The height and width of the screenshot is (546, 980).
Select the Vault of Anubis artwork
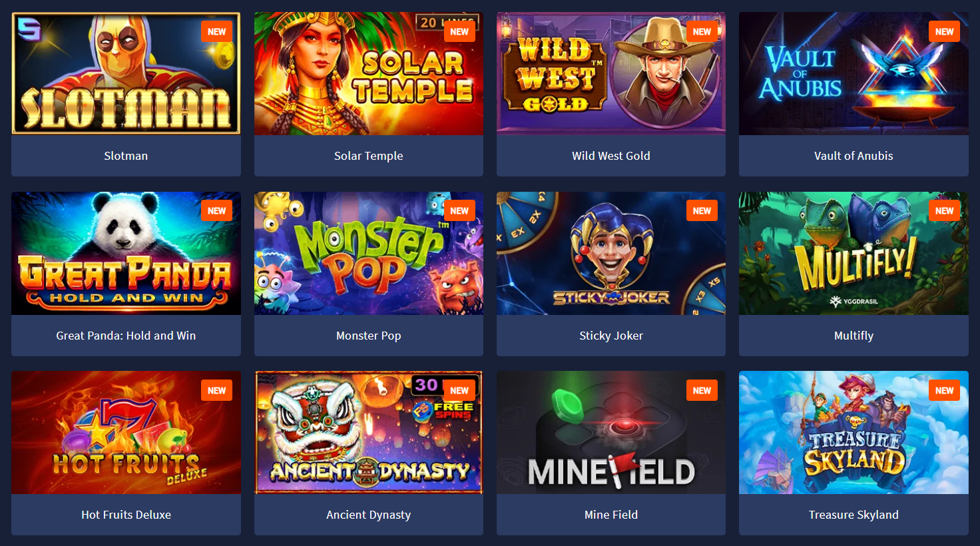pyautogui.click(x=854, y=73)
